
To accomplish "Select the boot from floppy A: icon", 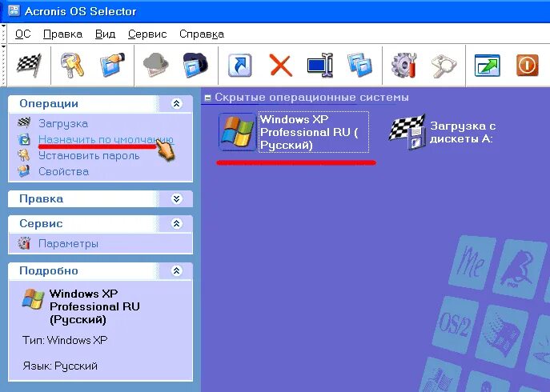I will (x=407, y=132).
